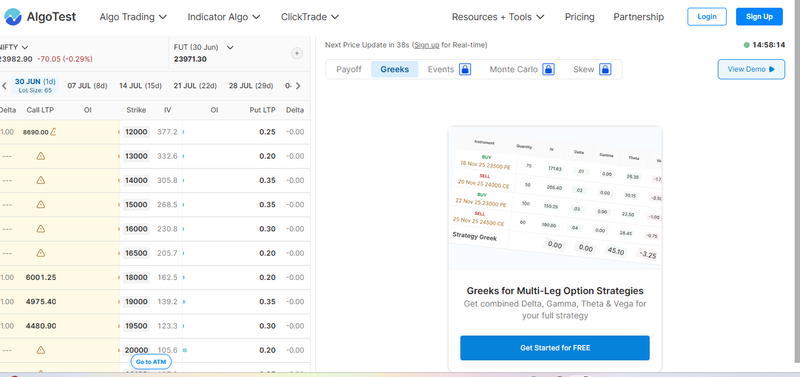This screenshot has height=377, width=800.
Task: Click the warning icon in the 16000 row
Action: coord(41,229)
